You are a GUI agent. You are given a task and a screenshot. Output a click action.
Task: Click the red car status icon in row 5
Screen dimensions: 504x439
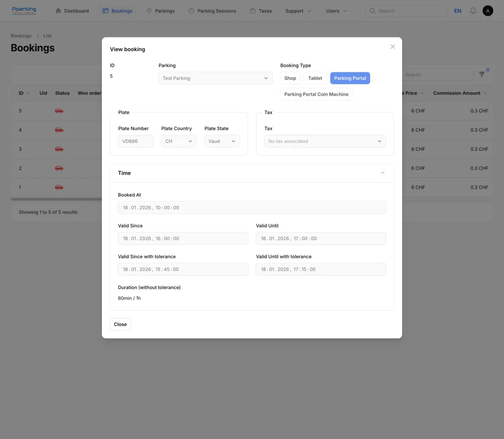tap(59, 111)
